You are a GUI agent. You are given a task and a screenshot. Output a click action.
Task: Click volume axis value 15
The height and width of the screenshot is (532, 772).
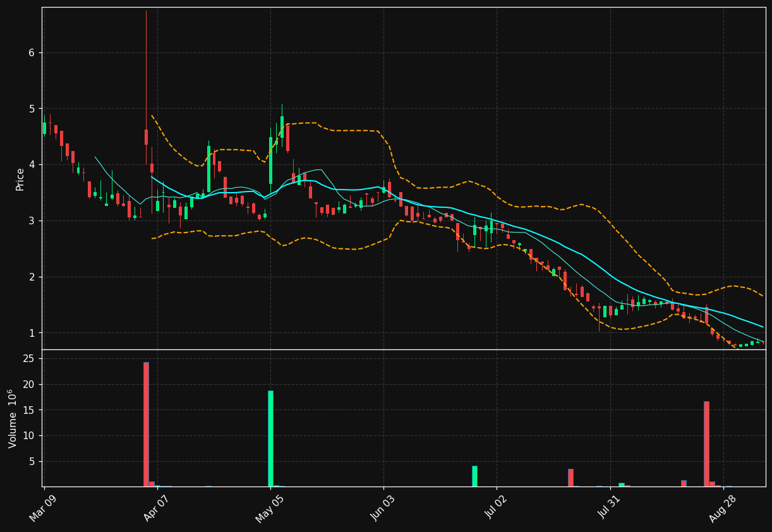(28, 410)
